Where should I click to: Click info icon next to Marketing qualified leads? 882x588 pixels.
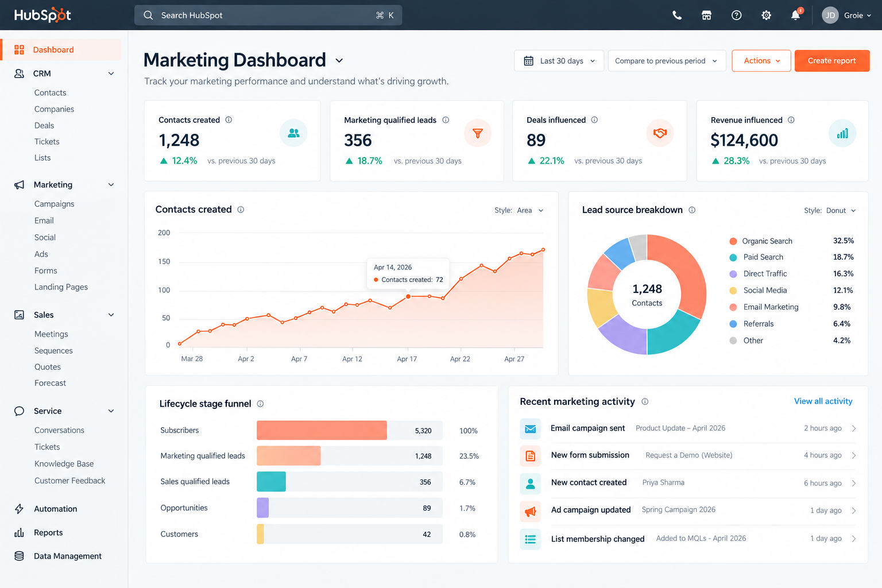click(x=446, y=120)
